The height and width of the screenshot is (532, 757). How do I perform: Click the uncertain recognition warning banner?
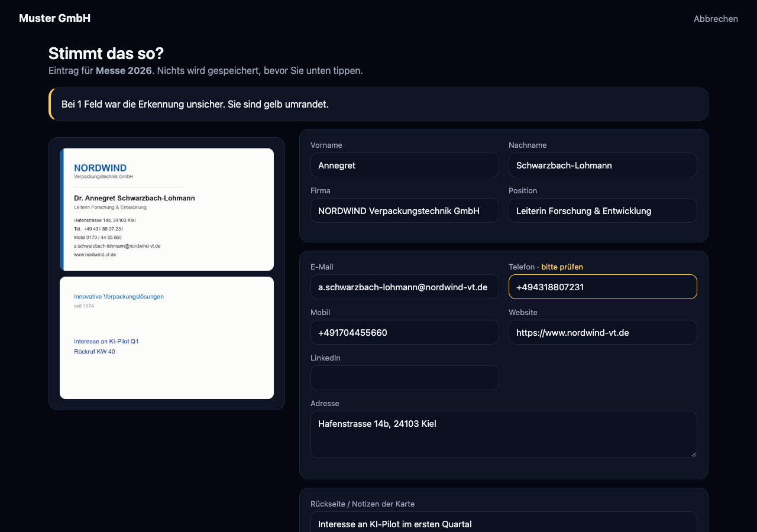[378, 104]
